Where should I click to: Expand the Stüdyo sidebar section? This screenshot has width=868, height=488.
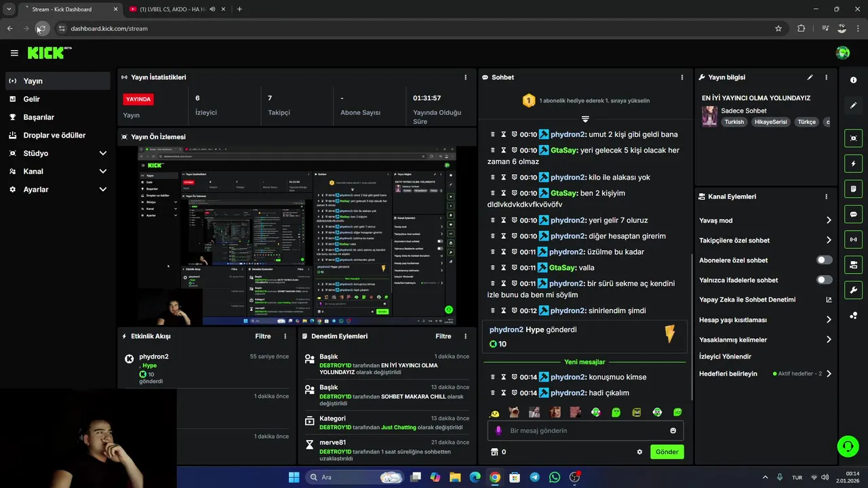102,153
